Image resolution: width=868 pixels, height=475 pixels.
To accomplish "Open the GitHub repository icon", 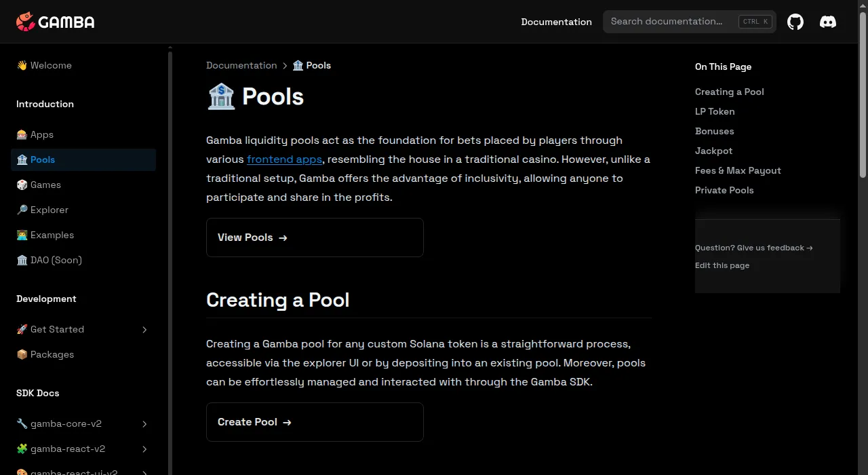I will 795,22.
